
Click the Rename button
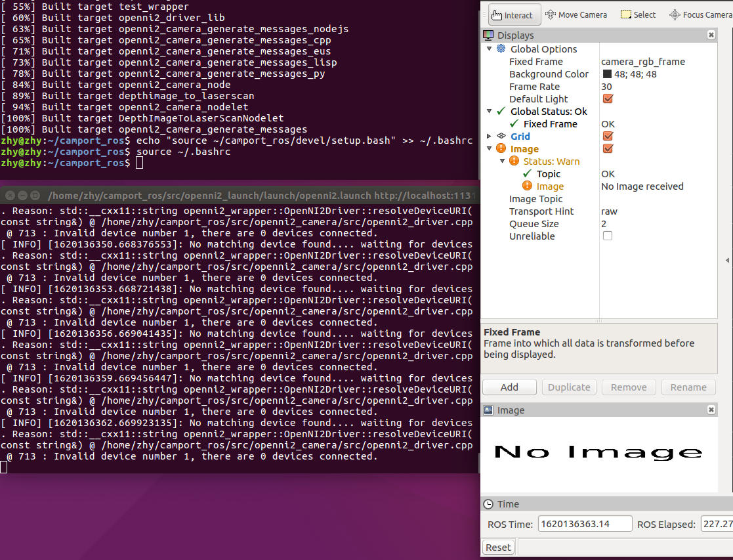[688, 387]
